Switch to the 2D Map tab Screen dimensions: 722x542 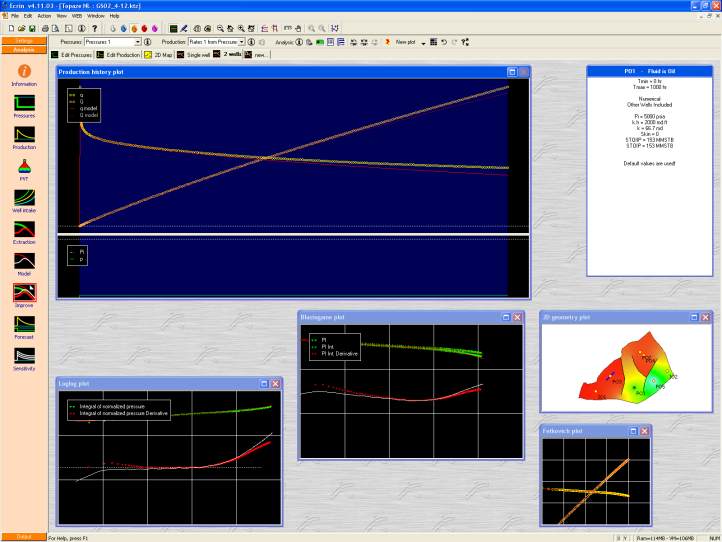[160, 55]
